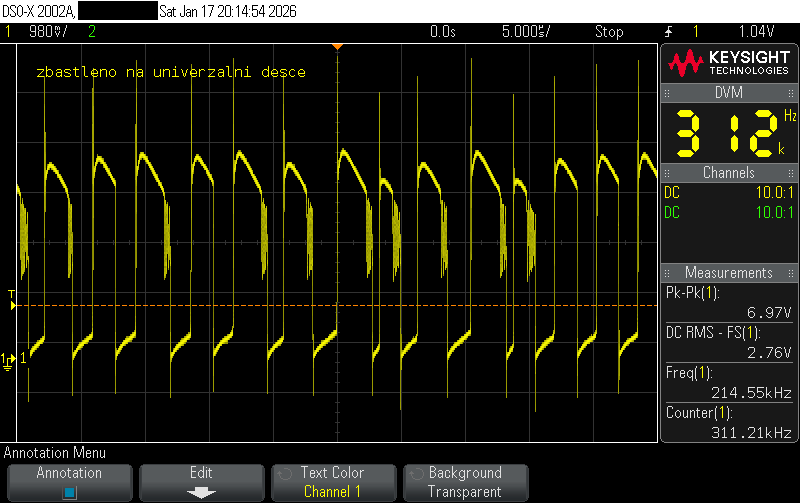
Task: Open the DVM panel header
Action: pyautogui.click(x=728, y=93)
